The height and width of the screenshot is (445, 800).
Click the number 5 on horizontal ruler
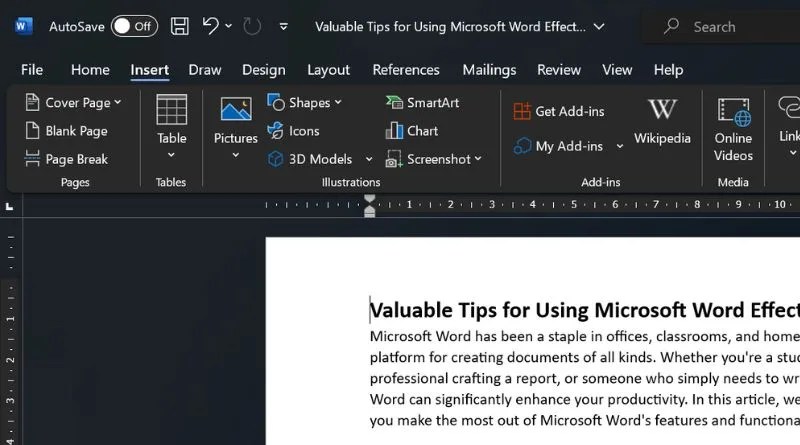pyautogui.click(x=574, y=205)
